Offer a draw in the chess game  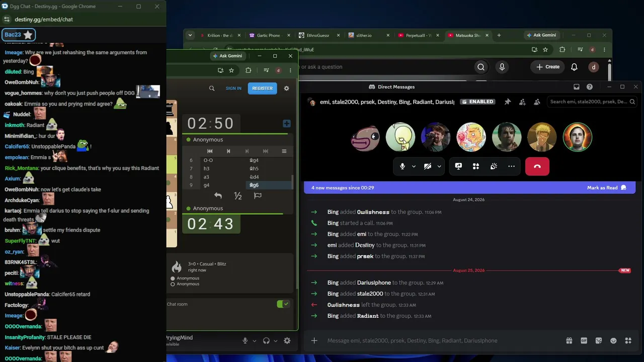pyautogui.click(x=238, y=196)
